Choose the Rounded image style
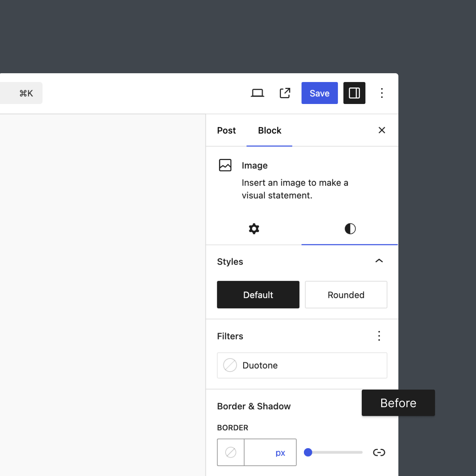 tap(346, 295)
